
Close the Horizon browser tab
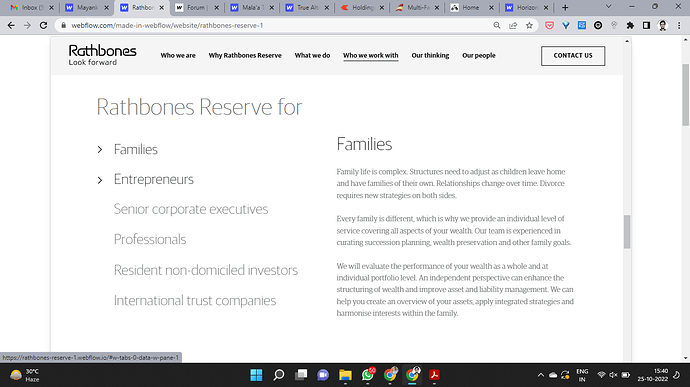(x=546, y=7)
